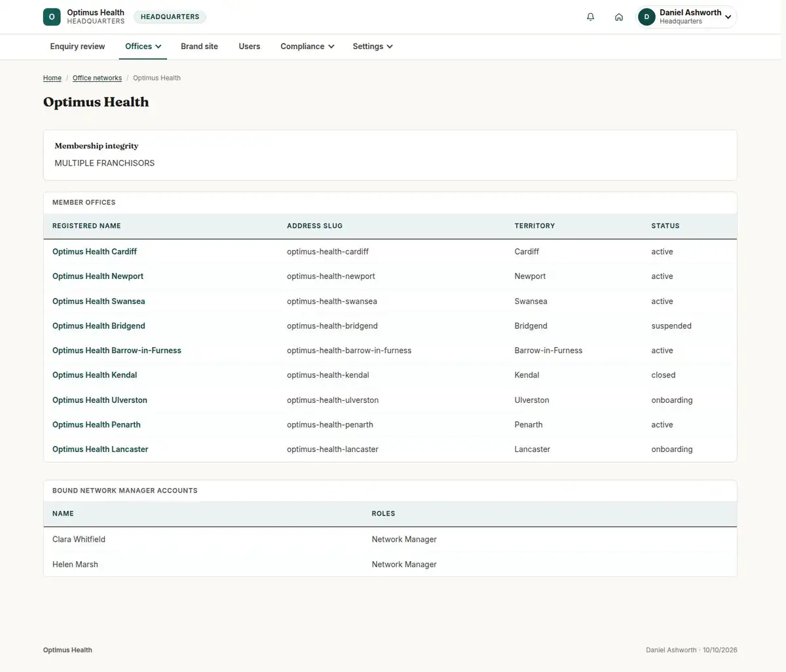Select the slug optimus-health-lancaster
Image resolution: width=786 pixels, height=672 pixels.
[333, 449]
